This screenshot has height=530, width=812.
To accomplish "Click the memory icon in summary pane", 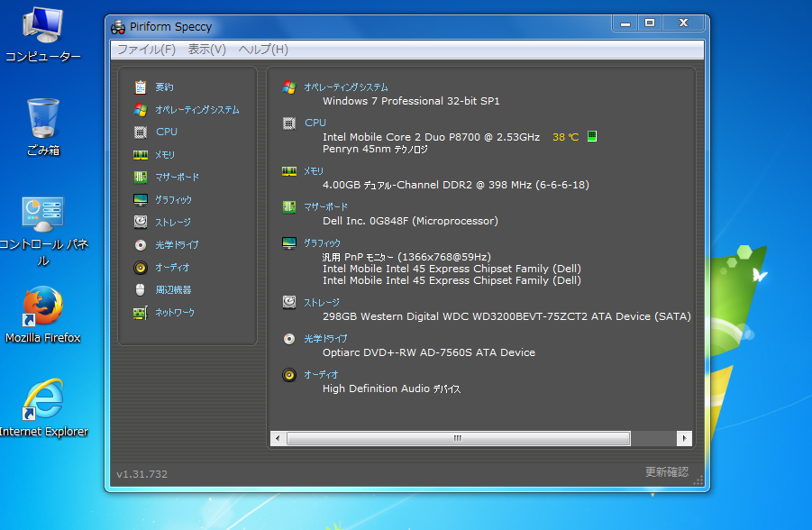I will coord(289,171).
